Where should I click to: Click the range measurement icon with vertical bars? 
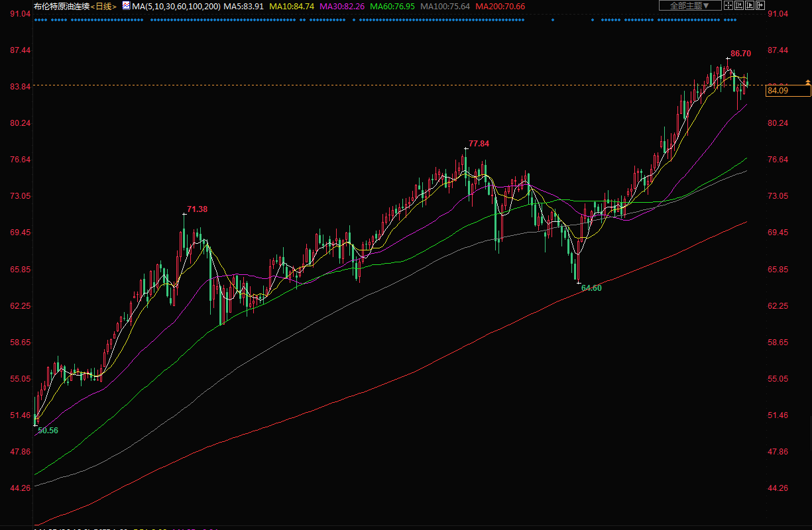(738, 6)
